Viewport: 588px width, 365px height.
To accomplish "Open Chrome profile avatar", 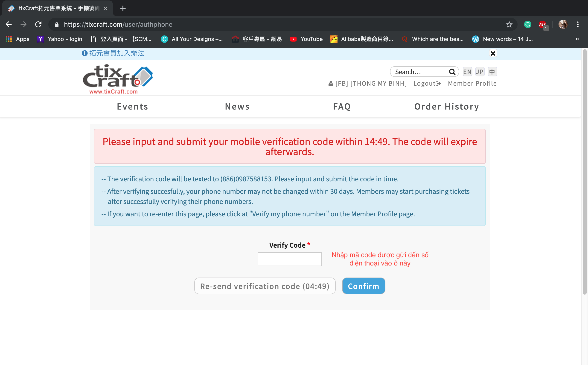I will [563, 24].
